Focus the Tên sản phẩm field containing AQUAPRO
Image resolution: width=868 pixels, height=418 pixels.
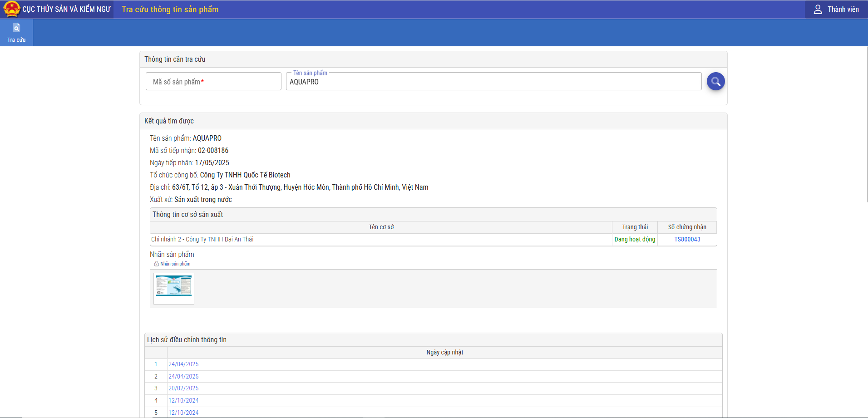pyautogui.click(x=494, y=81)
